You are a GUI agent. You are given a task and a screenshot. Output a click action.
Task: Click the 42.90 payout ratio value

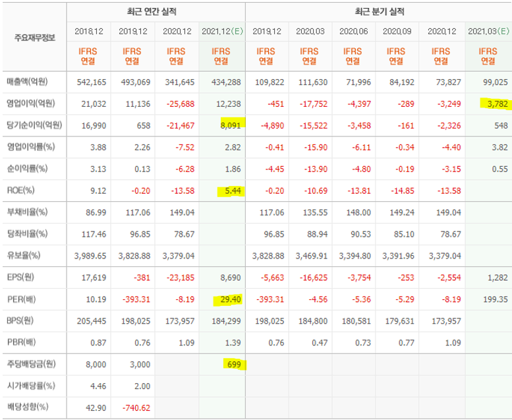click(96, 408)
